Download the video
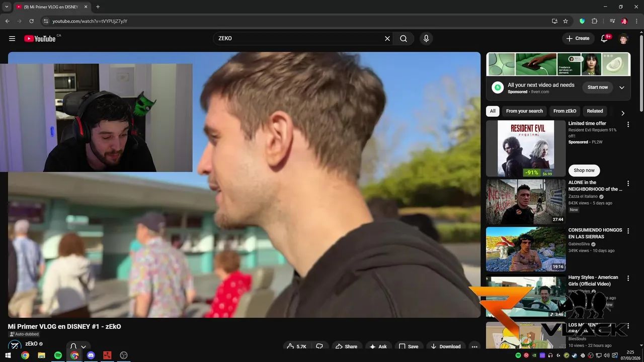 [445, 346]
